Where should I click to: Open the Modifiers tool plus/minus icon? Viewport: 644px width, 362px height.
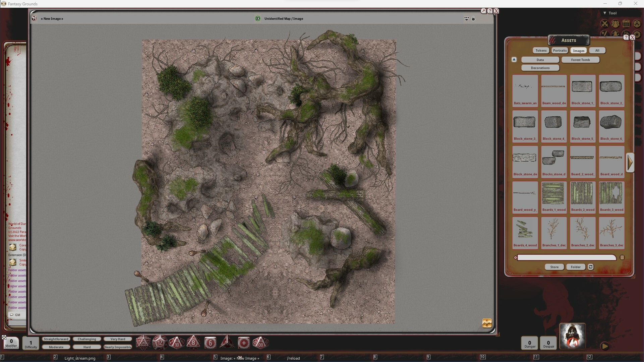tap(604, 34)
